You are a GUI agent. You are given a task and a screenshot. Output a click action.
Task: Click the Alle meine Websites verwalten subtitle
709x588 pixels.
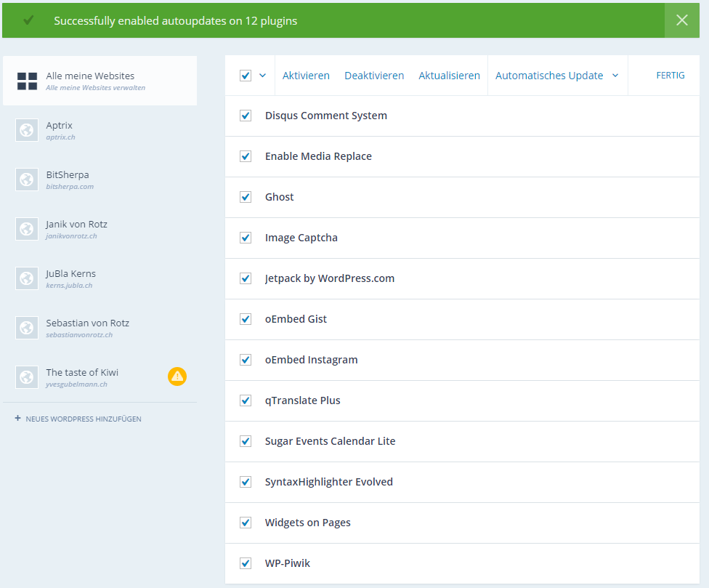[95, 88]
